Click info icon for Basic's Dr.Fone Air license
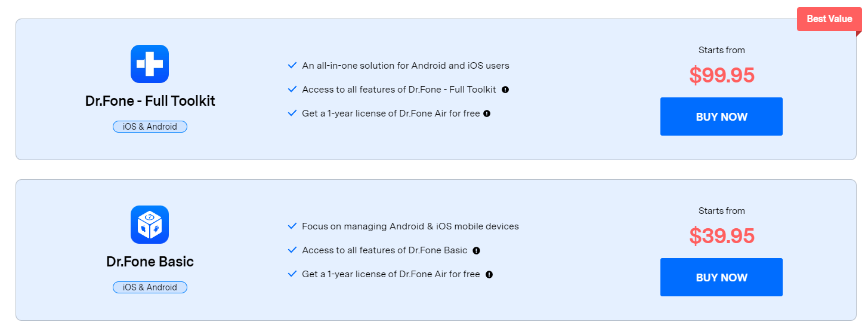 [489, 275]
